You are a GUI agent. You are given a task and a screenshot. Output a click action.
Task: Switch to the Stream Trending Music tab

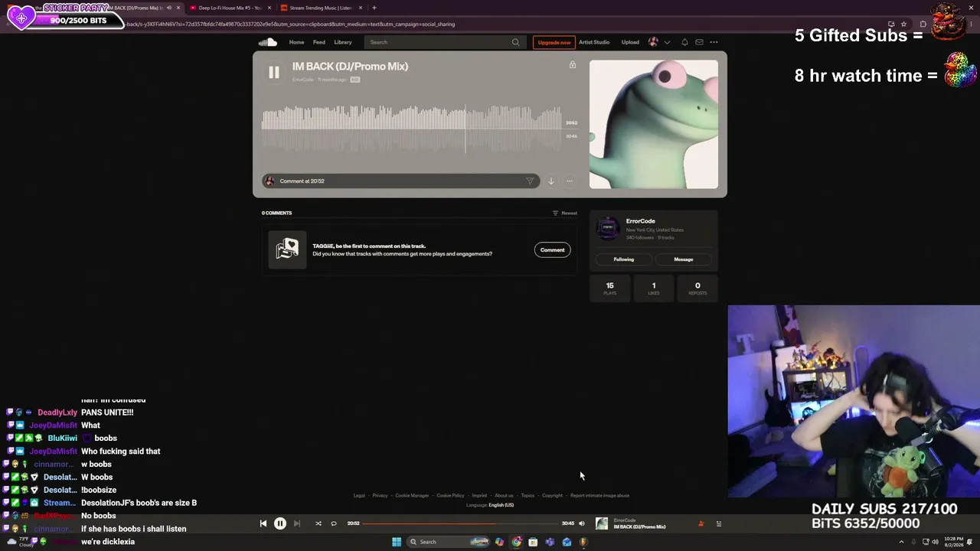320,8
